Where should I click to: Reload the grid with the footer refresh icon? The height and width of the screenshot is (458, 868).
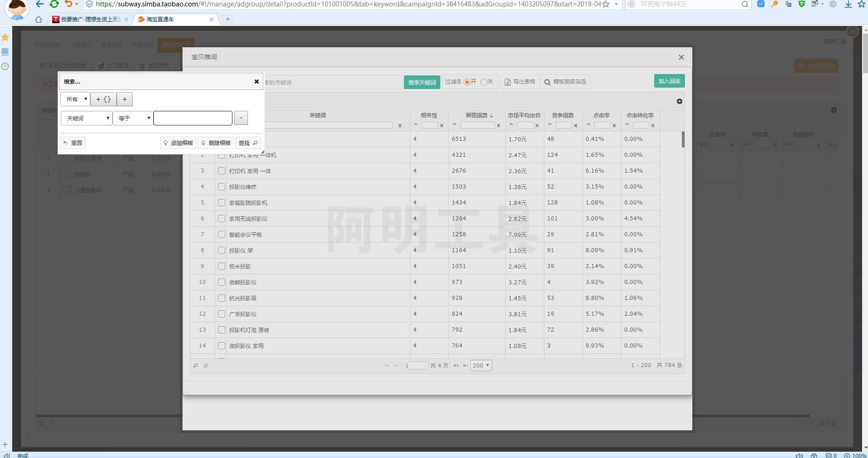point(206,365)
